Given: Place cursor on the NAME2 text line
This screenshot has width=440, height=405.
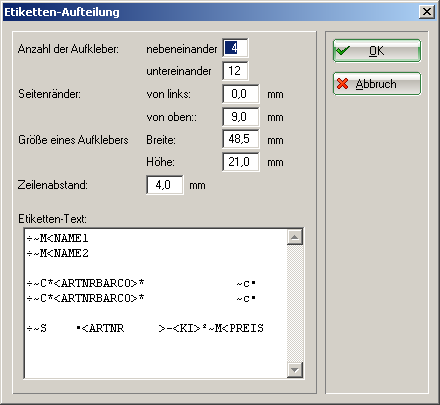Looking at the screenshot, I should (58, 253).
